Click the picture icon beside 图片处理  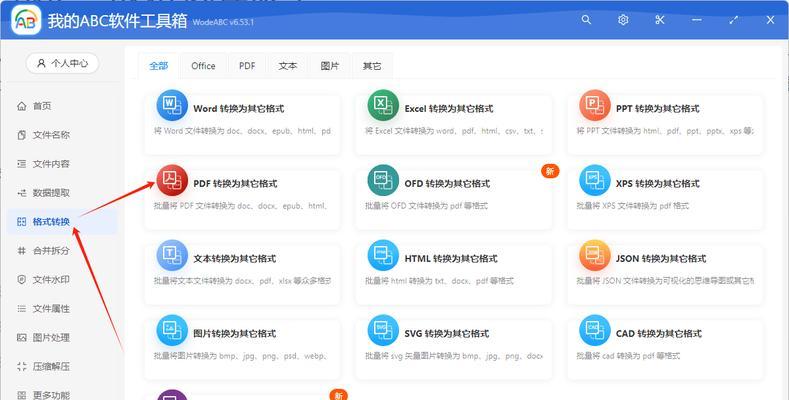[x=22, y=338]
